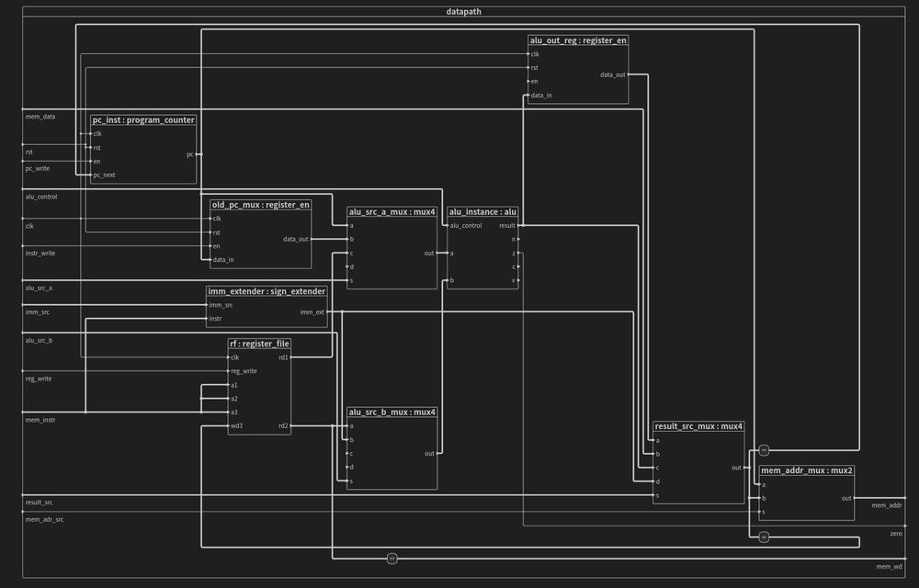Click the result output port of alu_instance
This screenshot has height=588, width=919.
pos(508,225)
